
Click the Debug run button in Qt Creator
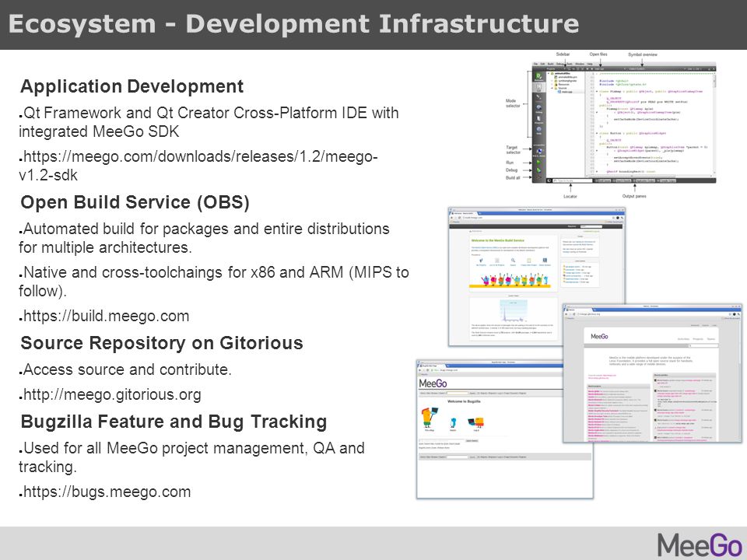tap(538, 170)
